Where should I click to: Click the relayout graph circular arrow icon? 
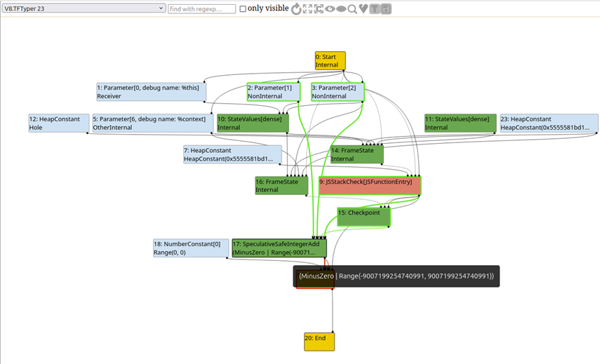(296, 9)
